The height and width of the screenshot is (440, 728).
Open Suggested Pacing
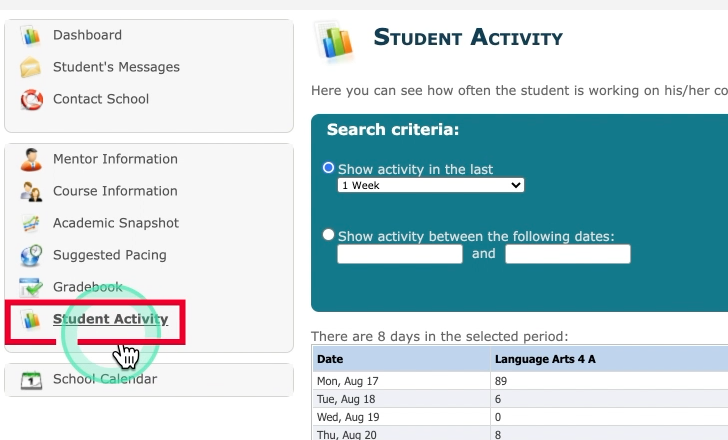110,255
